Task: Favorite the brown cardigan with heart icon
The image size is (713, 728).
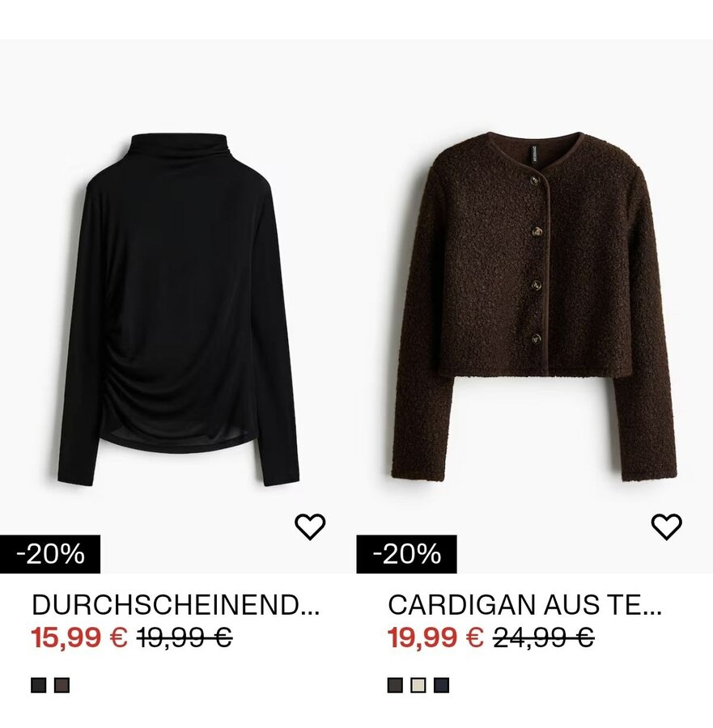Action: click(x=667, y=527)
